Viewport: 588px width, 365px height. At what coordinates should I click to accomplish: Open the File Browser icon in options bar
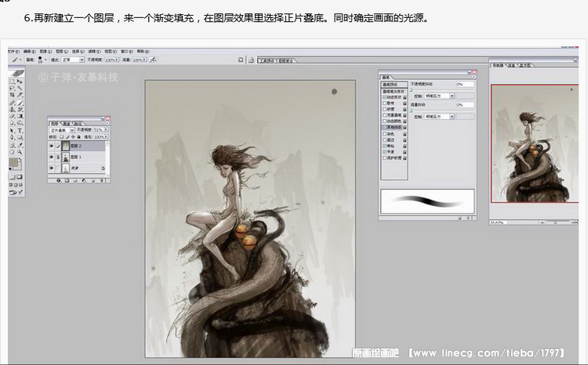click(x=251, y=60)
